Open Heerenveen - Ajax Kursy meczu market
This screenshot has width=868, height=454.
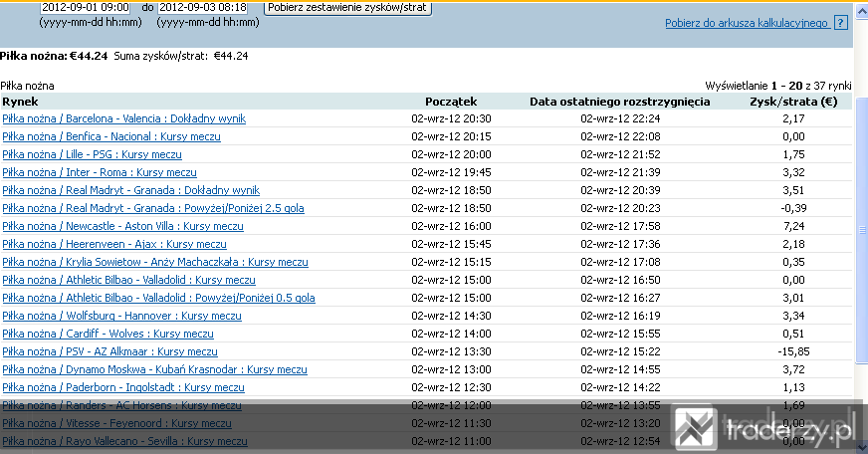pyautogui.click(x=114, y=244)
